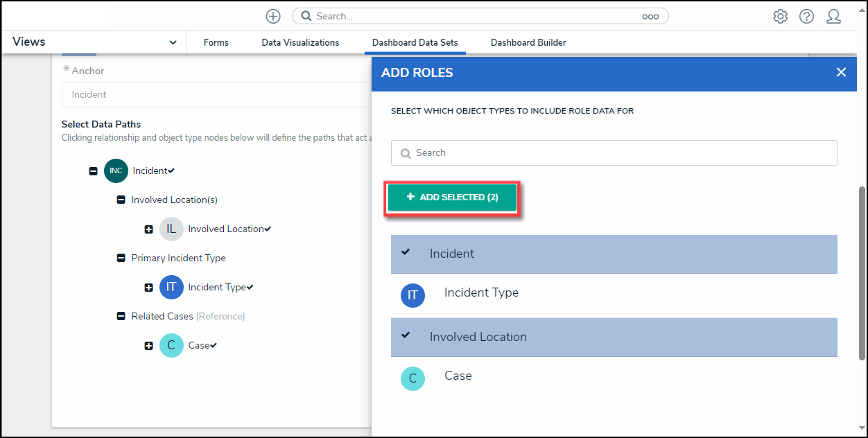Expand the Involved Location node
The image size is (868, 438).
(x=148, y=229)
